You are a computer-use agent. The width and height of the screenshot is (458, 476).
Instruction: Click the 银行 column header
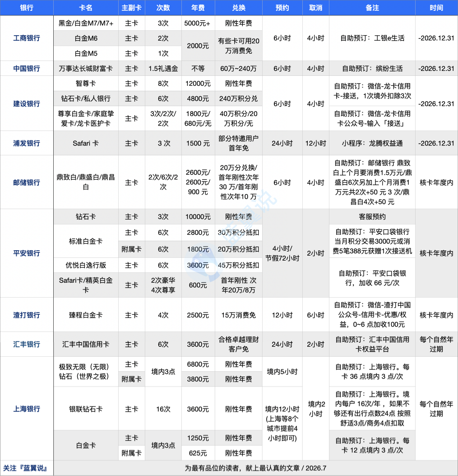(27, 8)
